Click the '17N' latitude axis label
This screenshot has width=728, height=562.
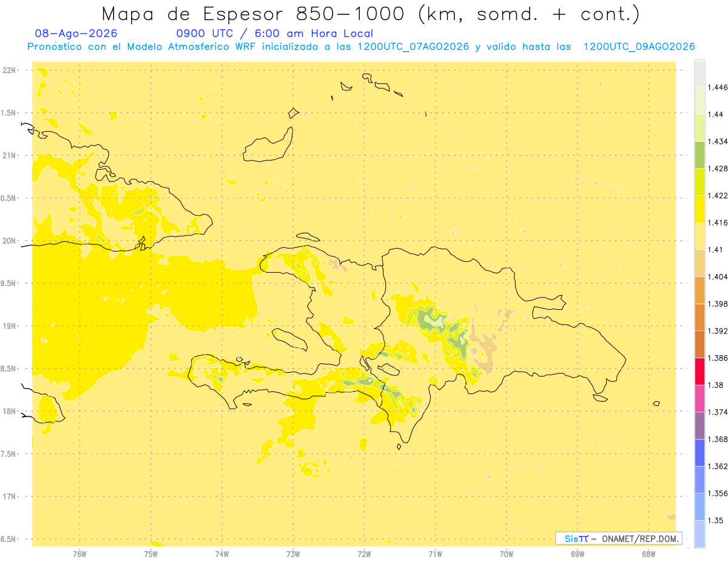coord(10,497)
